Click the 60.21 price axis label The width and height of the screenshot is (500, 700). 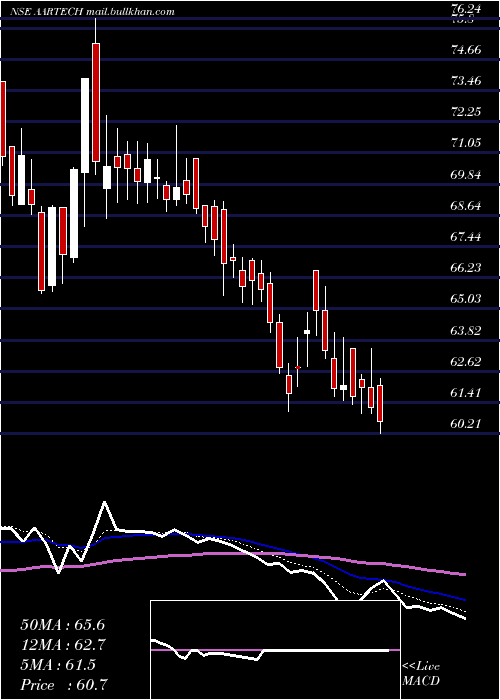(466, 423)
